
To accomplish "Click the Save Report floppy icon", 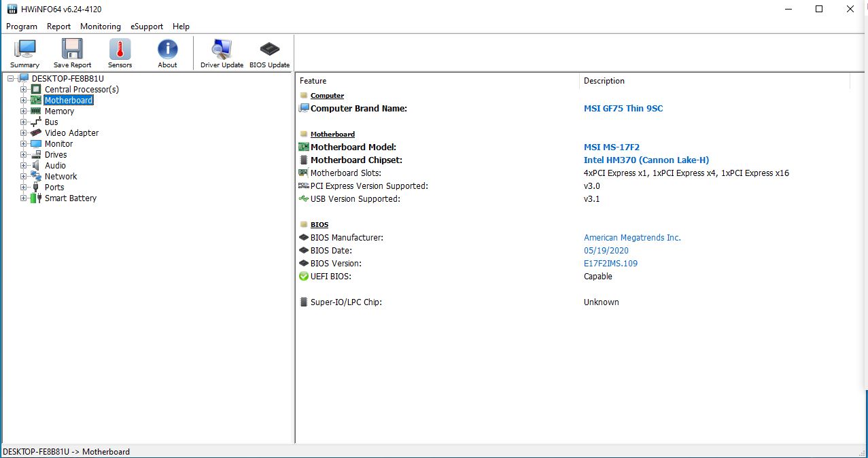I will (x=72, y=49).
